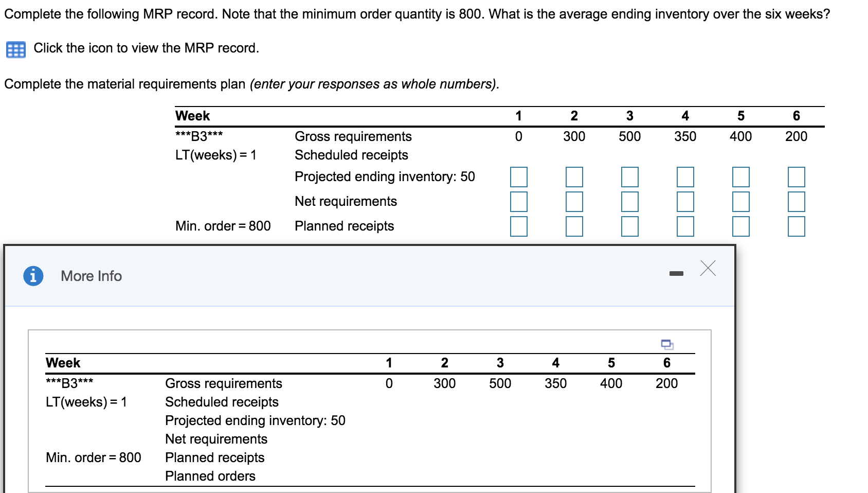Click the grid icon left of the view instruction

(15, 49)
